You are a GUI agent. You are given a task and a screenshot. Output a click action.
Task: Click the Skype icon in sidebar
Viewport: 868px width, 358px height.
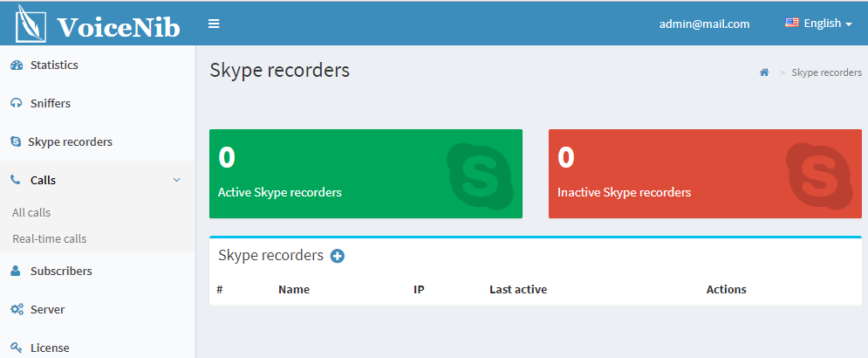(x=16, y=141)
